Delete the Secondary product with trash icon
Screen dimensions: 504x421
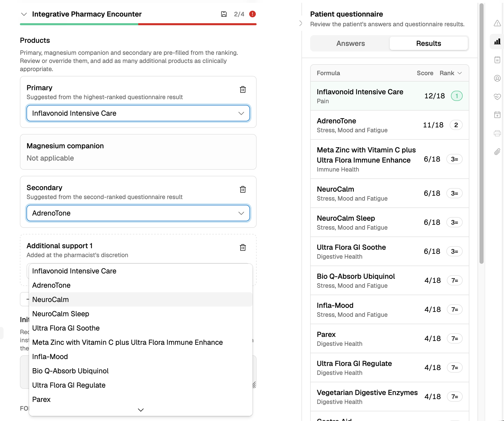pyautogui.click(x=243, y=189)
